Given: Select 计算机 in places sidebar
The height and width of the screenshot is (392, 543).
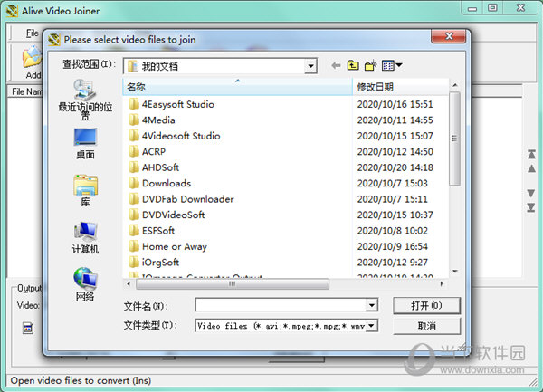Looking at the screenshot, I should [85, 238].
